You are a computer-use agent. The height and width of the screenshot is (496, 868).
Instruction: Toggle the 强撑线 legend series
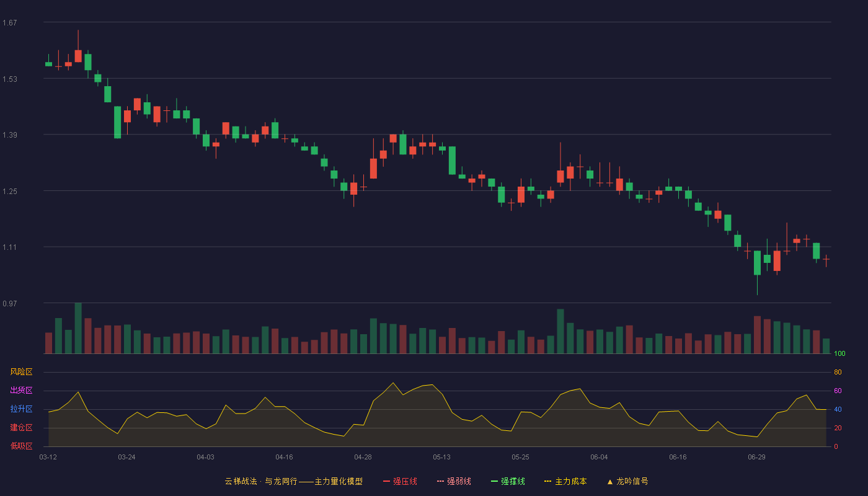(508, 481)
